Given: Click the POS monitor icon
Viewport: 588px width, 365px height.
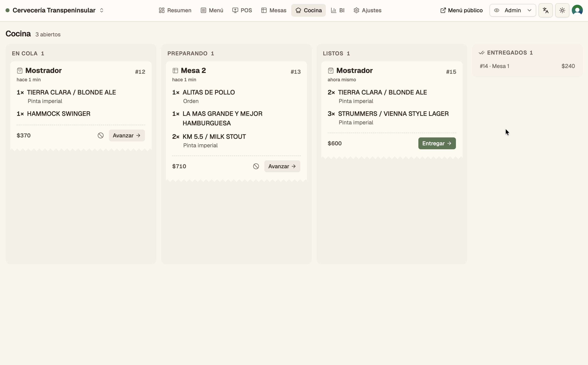Looking at the screenshot, I should [235, 10].
